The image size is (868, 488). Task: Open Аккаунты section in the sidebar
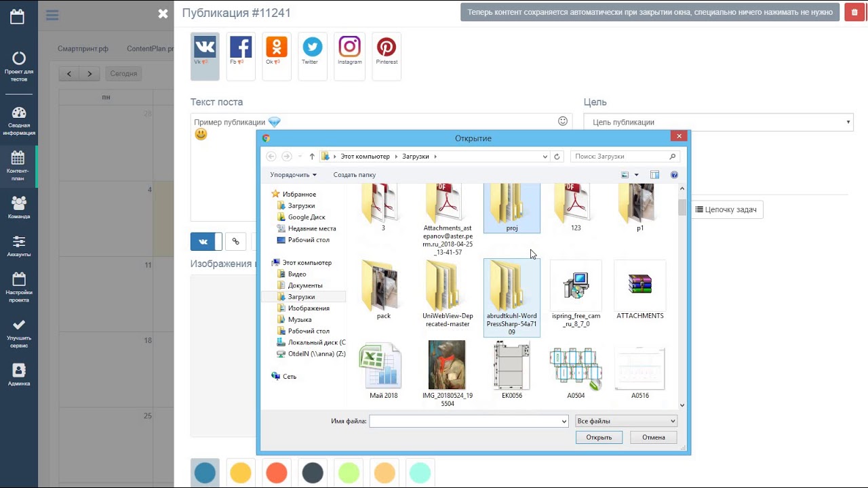click(19, 246)
